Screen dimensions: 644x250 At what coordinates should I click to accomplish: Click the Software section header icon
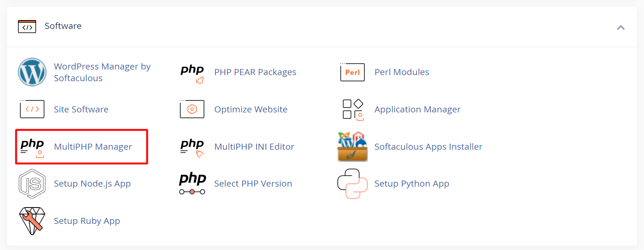coord(27,27)
